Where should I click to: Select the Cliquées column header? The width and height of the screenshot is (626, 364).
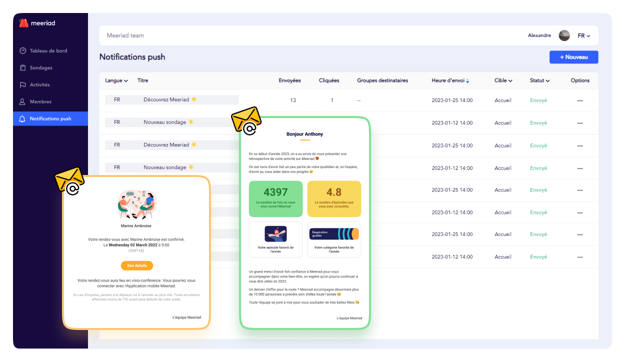tap(329, 80)
